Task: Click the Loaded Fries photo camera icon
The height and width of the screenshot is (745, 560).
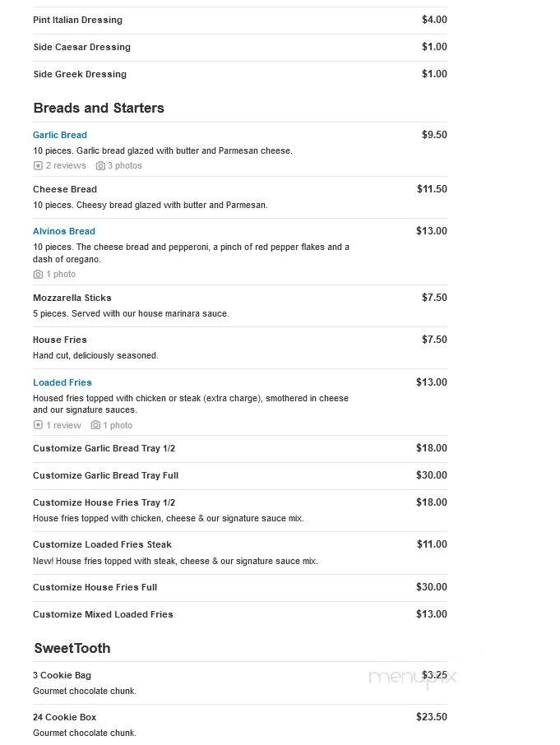Action: tap(95, 425)
